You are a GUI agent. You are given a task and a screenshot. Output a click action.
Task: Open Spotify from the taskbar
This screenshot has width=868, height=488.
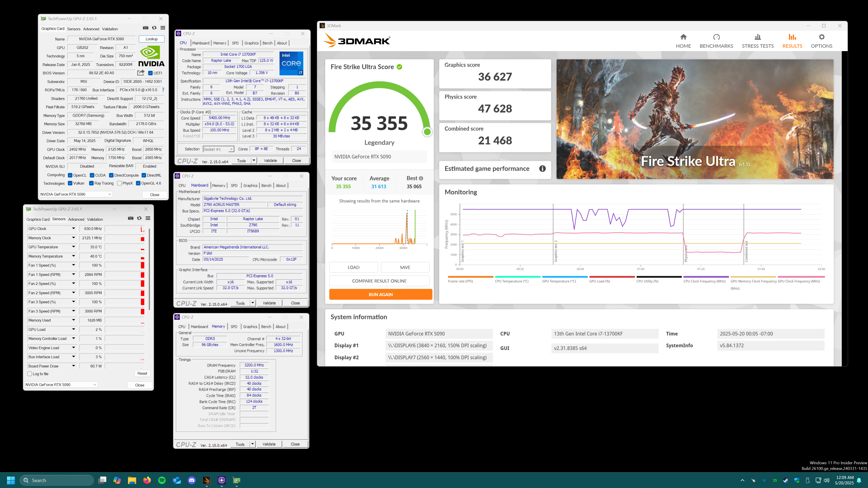(x=162, y=480)
